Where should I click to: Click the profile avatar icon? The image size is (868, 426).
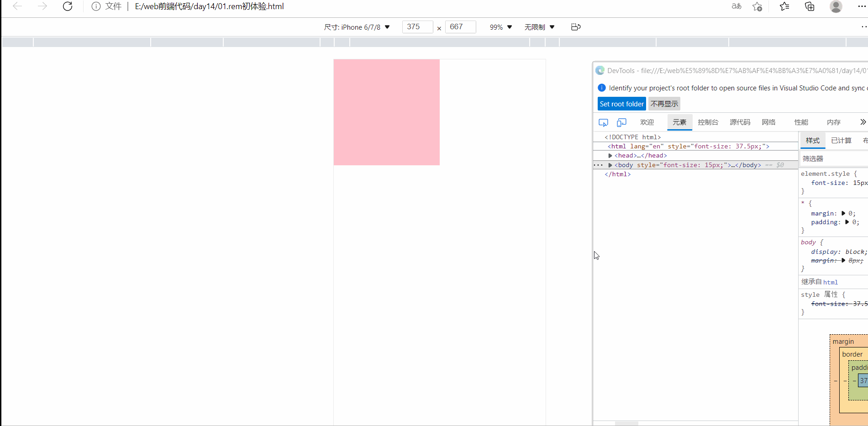click(836, 6)
